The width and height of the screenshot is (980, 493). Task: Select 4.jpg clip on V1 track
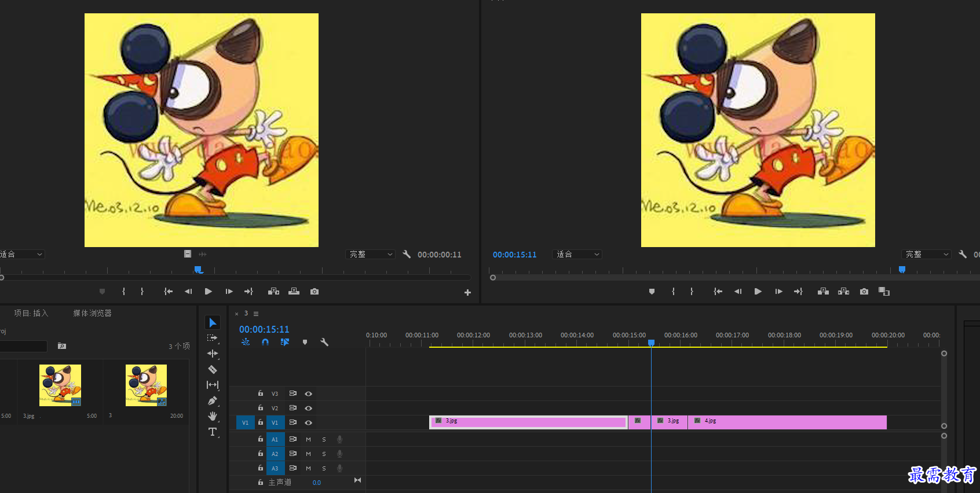coord(787,422)
